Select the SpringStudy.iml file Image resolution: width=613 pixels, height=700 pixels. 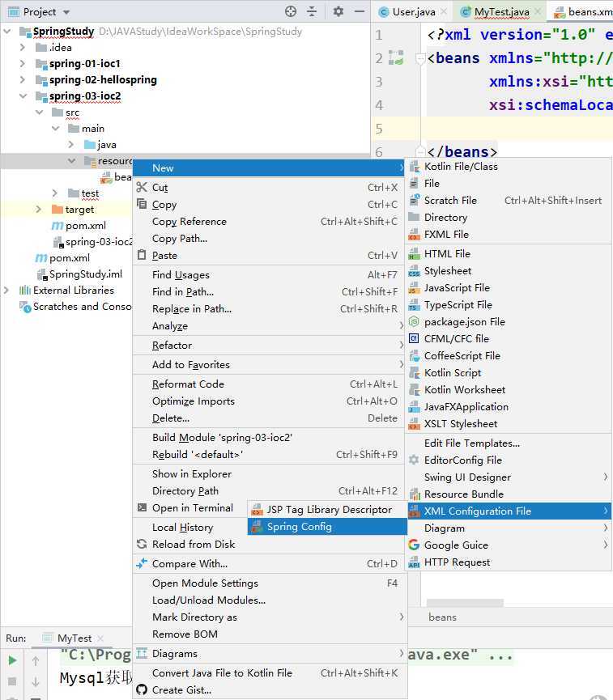[85, 274]
